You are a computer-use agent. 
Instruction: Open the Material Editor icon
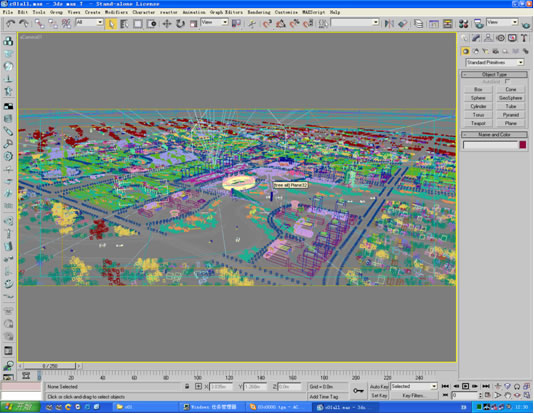point(464,23)
